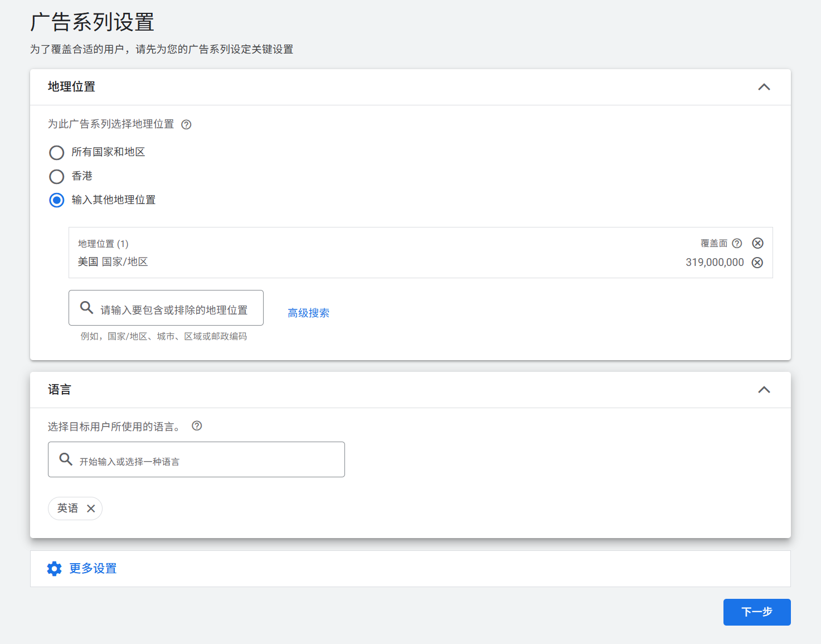Select the 美国 国家/地区 location row
Viewport: 821px width, 644px height.
(x=113, y=262)
